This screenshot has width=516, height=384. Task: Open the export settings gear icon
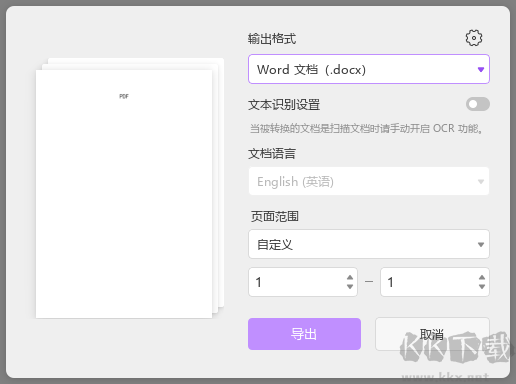(474, 38)
